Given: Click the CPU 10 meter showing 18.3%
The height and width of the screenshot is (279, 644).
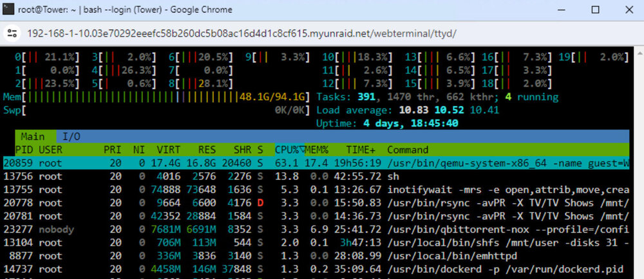Looking at the screenshot, I should coord(357,57).
